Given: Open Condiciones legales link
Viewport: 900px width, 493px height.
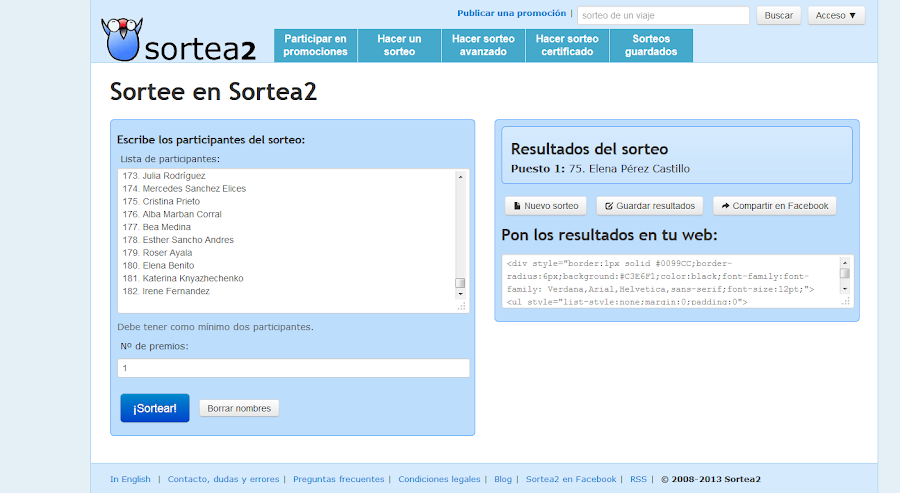Looking at the screenshot, I should point(439,479).
